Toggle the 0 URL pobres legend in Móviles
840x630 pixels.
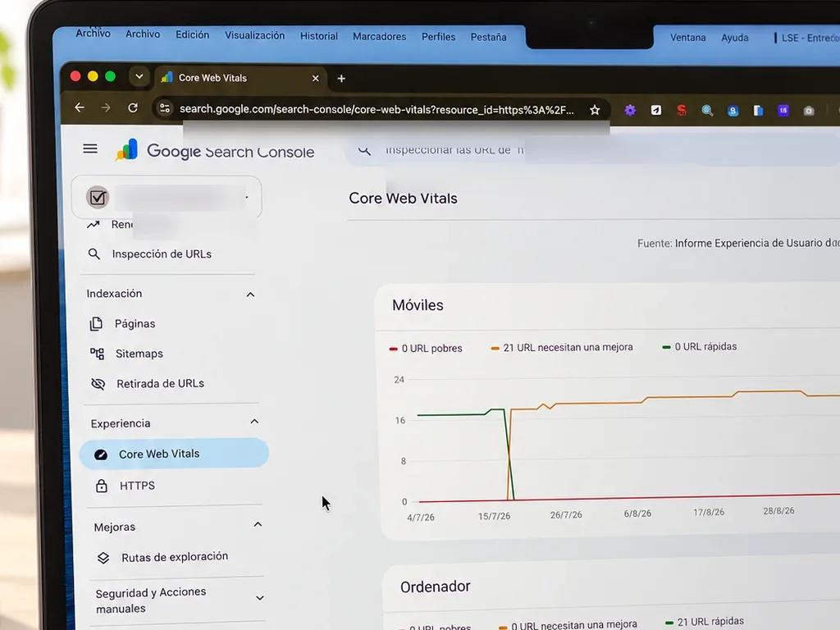(x=426, y=348)
